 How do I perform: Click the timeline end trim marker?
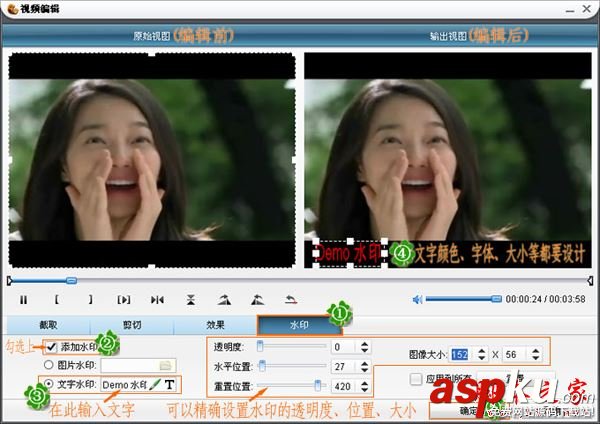[590, 281]
